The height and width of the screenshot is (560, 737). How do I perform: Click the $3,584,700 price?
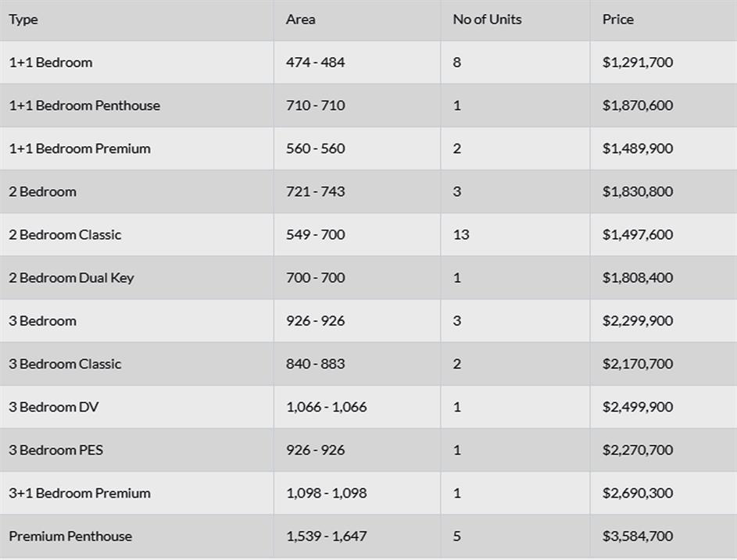point(637,536)
